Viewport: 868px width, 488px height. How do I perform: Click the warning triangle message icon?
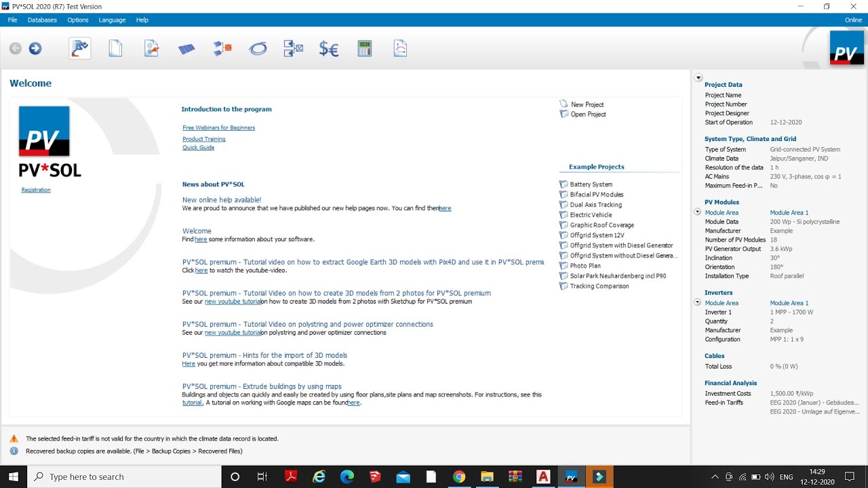pos(14,439)
